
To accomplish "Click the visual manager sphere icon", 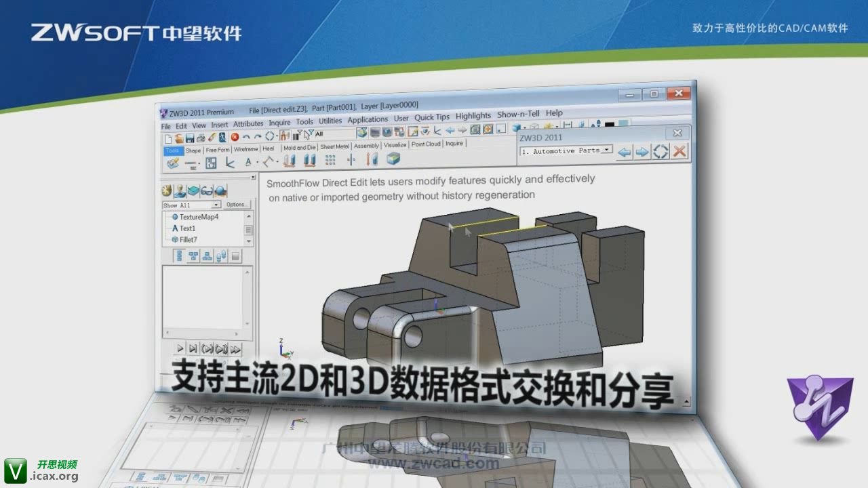I will (x=220, y=192).
